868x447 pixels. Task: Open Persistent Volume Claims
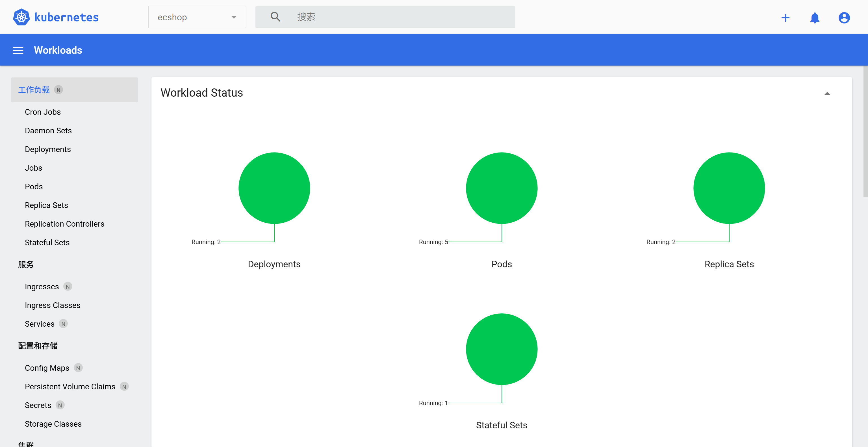tap(70, 387)
